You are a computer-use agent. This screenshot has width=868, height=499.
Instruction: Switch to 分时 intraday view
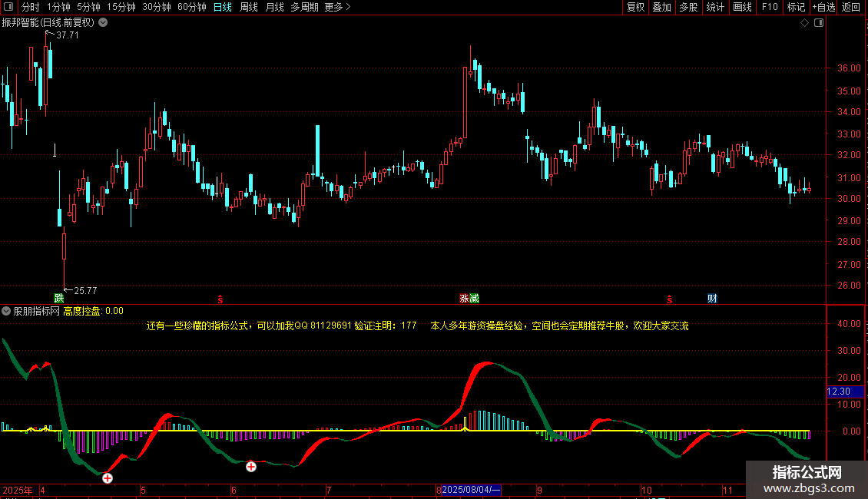tap(31, 7)
